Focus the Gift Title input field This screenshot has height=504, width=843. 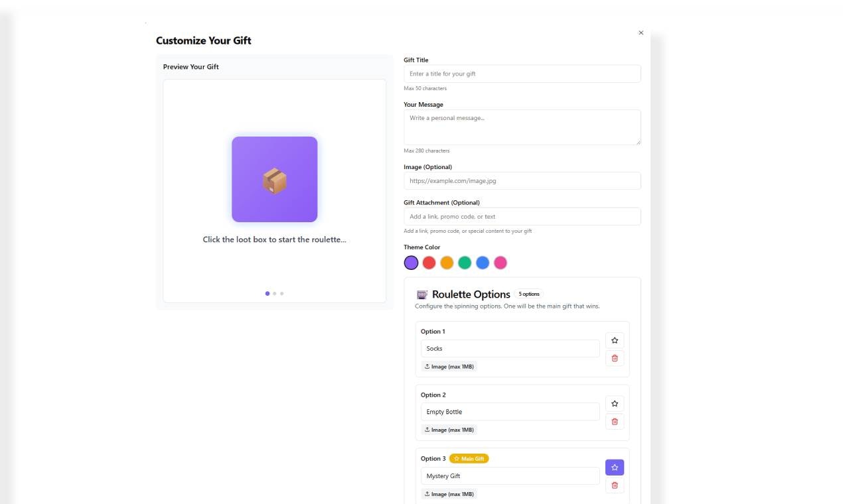point(522,74)
